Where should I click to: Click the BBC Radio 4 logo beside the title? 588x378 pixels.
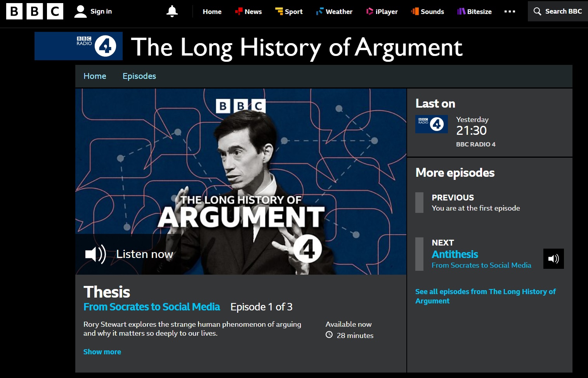pyautogui.click(x=78, y=46)
